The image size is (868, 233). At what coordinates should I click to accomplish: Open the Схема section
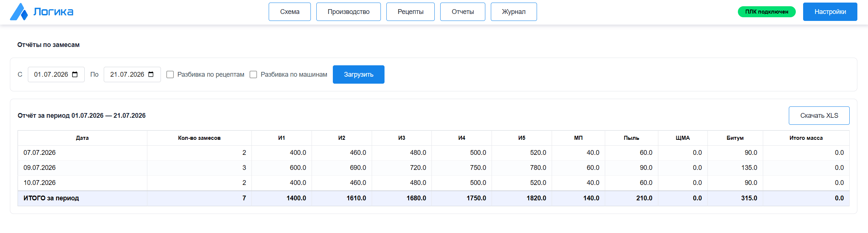point(290,12)
